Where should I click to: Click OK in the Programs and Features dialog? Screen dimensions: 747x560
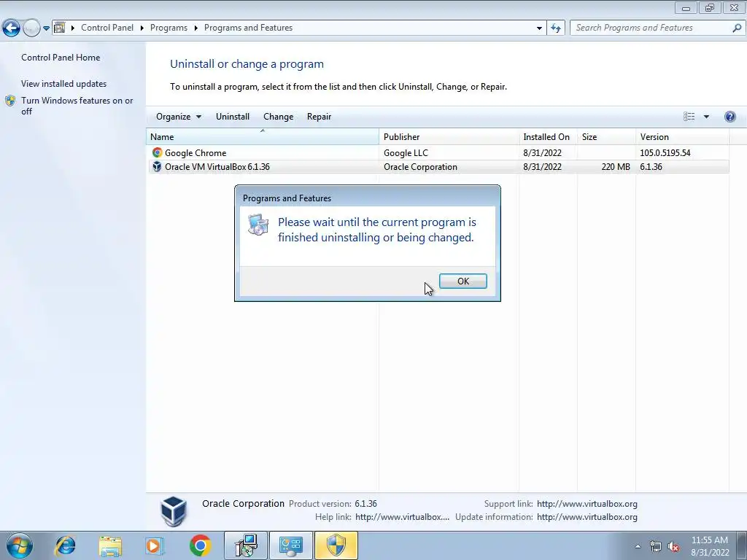click(462, 281)
